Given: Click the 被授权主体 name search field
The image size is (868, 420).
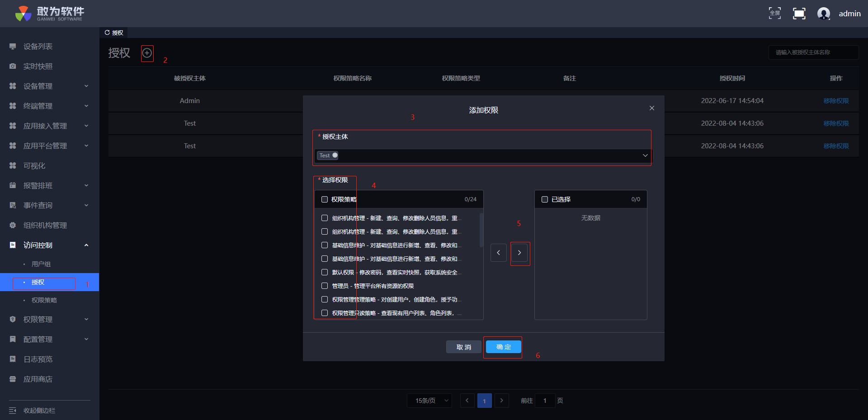Looking at the screenshot, I should pos(813,52).
